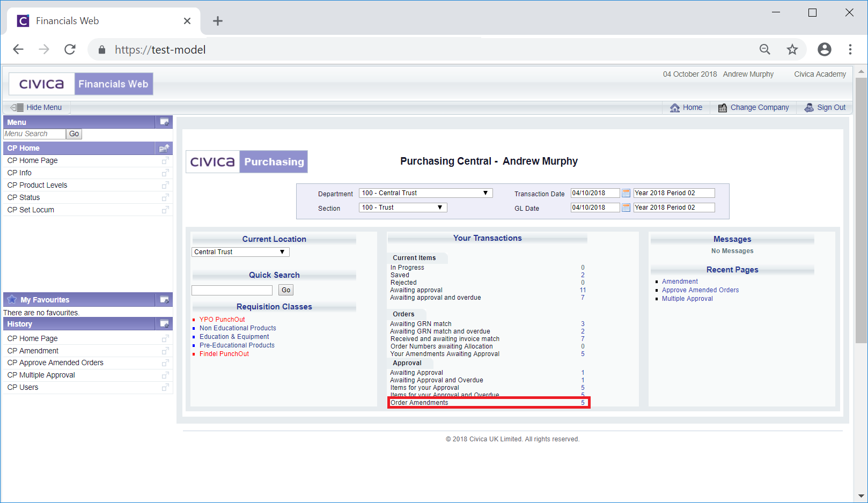Go back in browser history

(18, 49)
